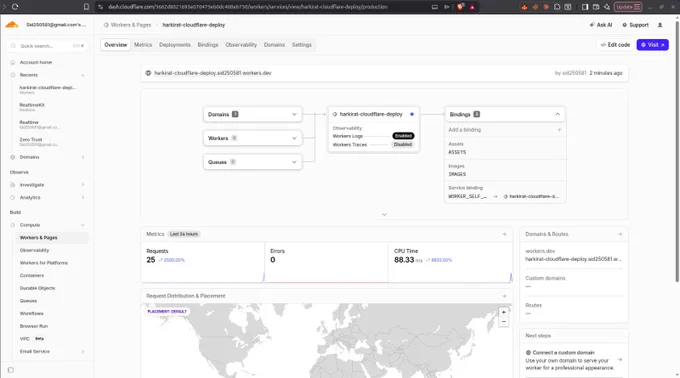Click Analytics icon in sidebar
The width and height of the screenshot is (680, 378).
click(x=13, y=197)
